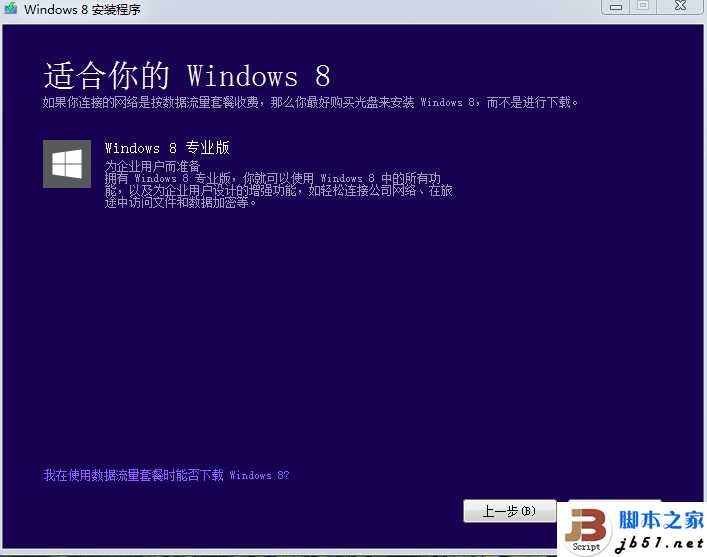707x557 pixels.
Task: Click the Windows 8 安装程序 window title
Action: pos(83,9)
